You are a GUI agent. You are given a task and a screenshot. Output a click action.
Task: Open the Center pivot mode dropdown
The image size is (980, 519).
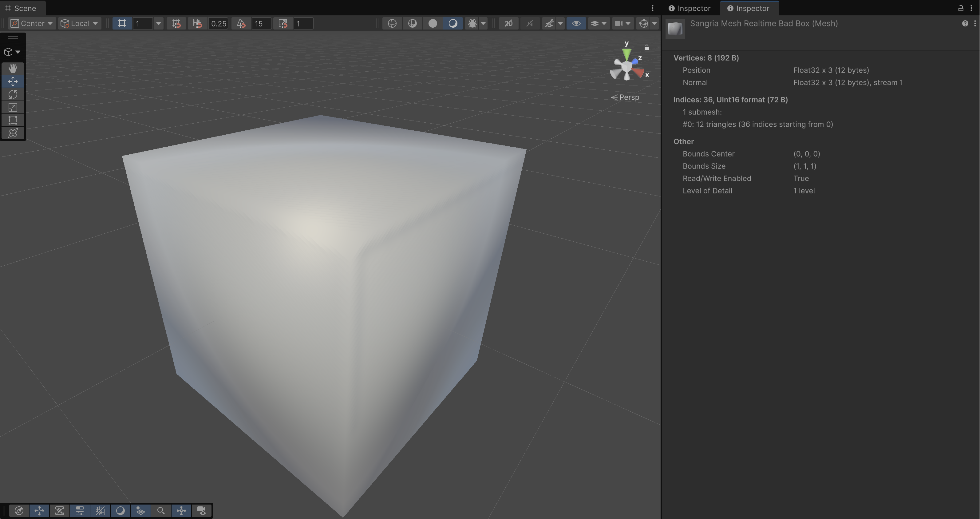[32, 24]
